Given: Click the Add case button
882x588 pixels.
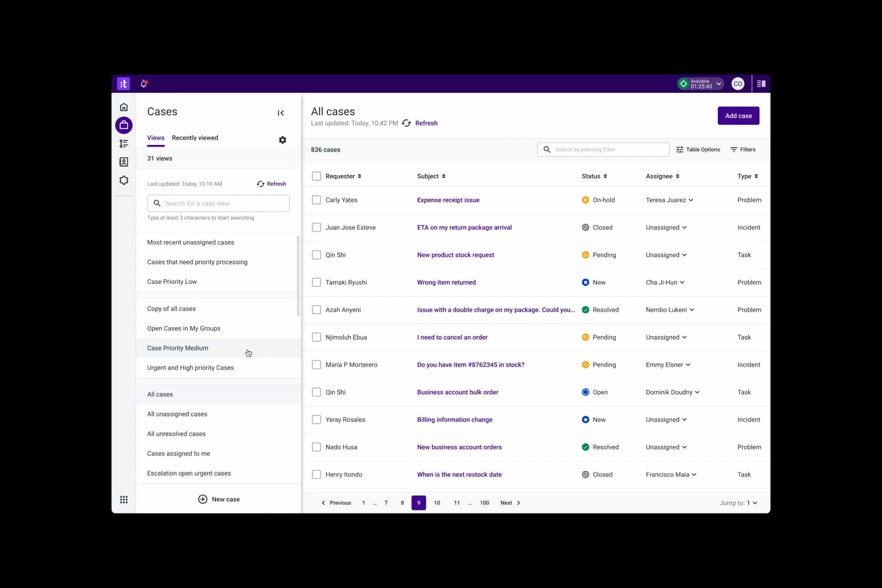Looking at the screenshot, I should [x=738, y=116].
